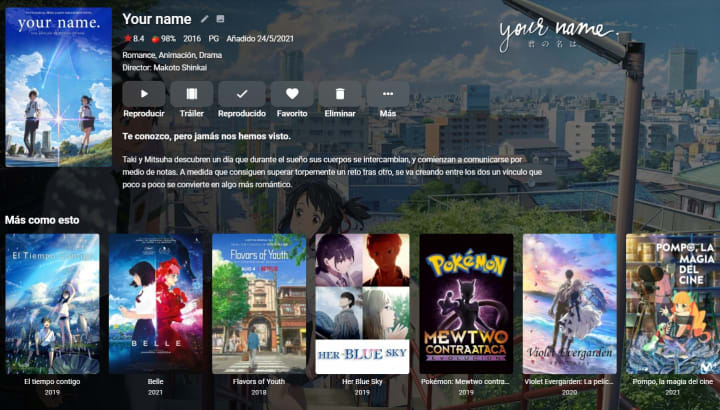This screenshot has width=720, height=410.
Task: Open the Tráiler film icon button
Action: [x=191, y=94]
